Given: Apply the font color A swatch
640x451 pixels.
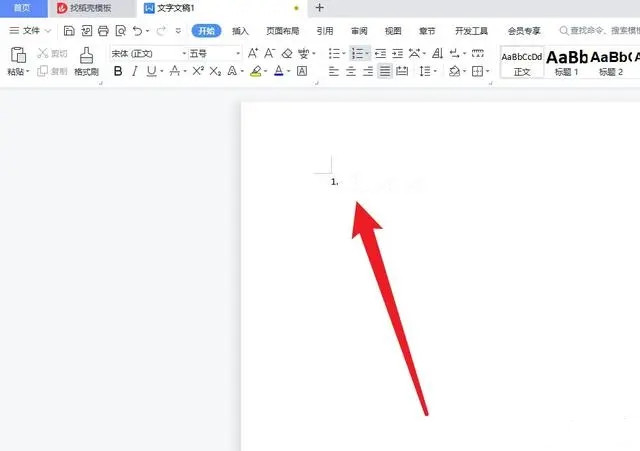Looking at the screenshot, I should [x=279, y=71].
